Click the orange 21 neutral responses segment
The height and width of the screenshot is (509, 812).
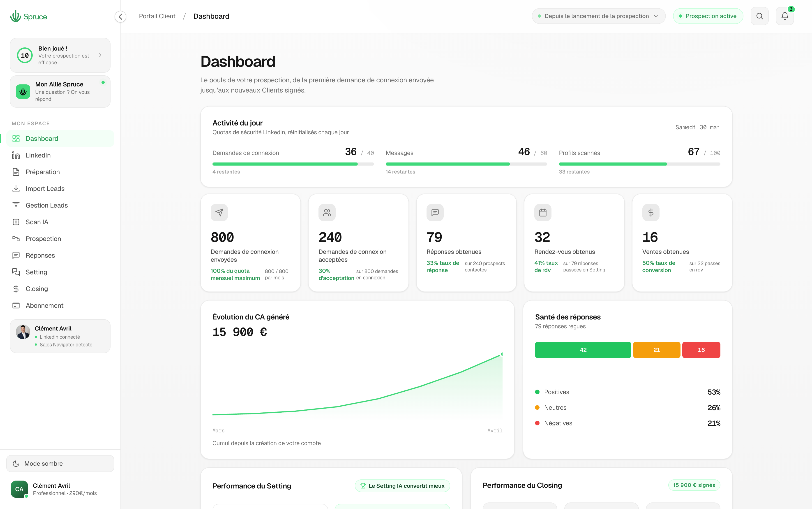pyautogui.click(x=657, y=350)
